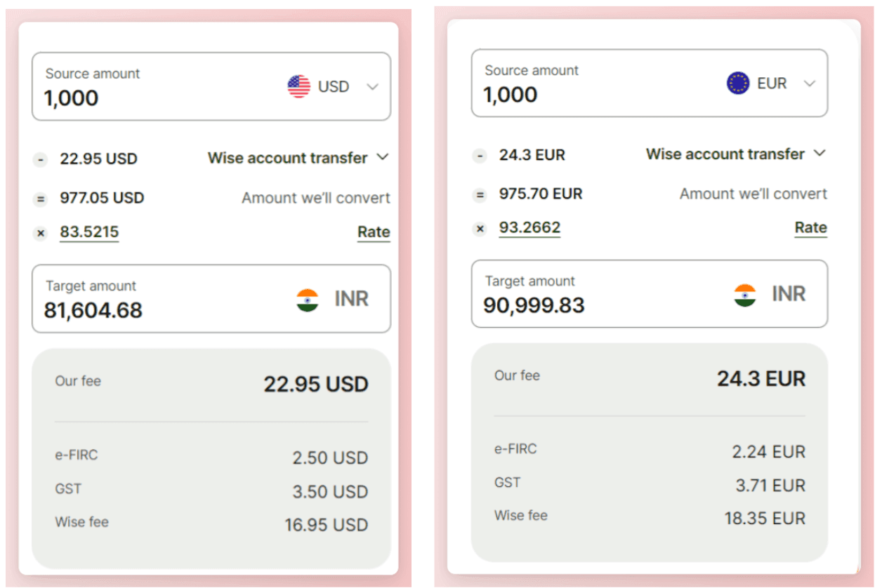Open the Rate link in the EUR card

(810, 227)
